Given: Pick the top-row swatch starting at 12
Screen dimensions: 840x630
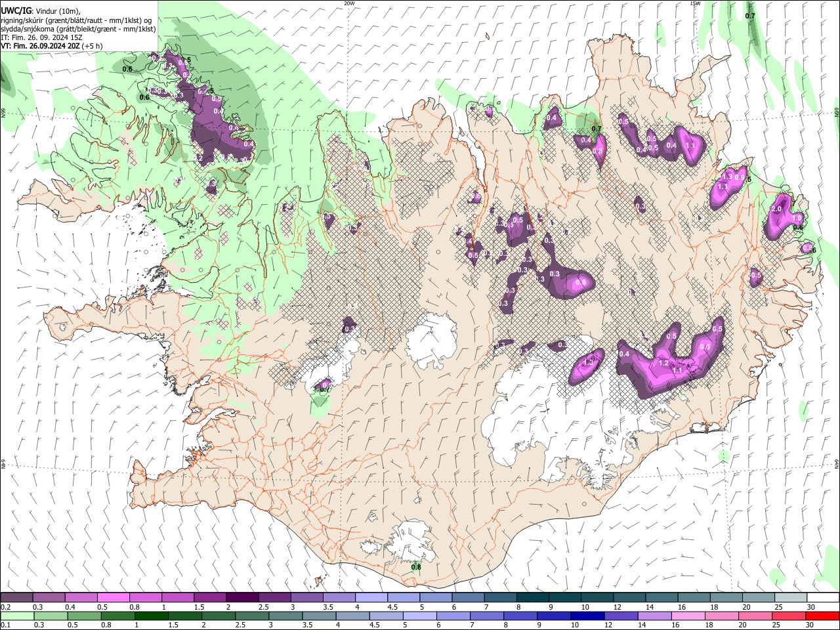Looking at the screenshot, I should 629,598.
